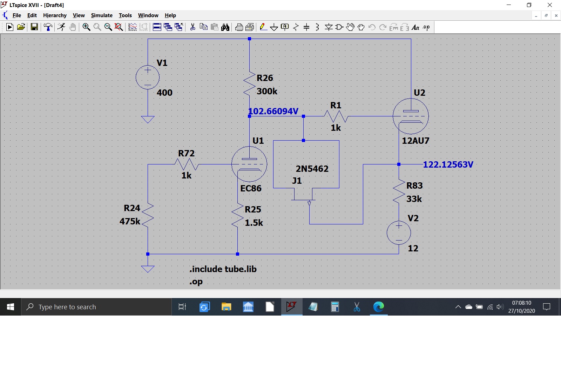Open the Component gate symbol tool

click(x=339, y=27)
